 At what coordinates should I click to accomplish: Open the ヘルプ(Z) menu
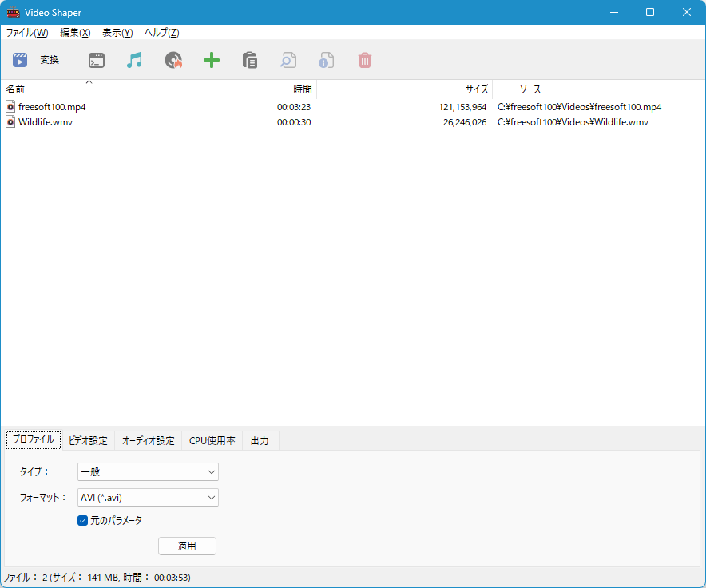pyautogui.click(x=161, y=33)
